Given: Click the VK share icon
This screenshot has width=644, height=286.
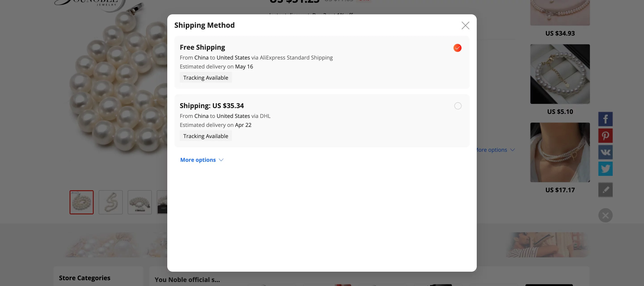Looking at the screenshot, I should pos(605,152).
